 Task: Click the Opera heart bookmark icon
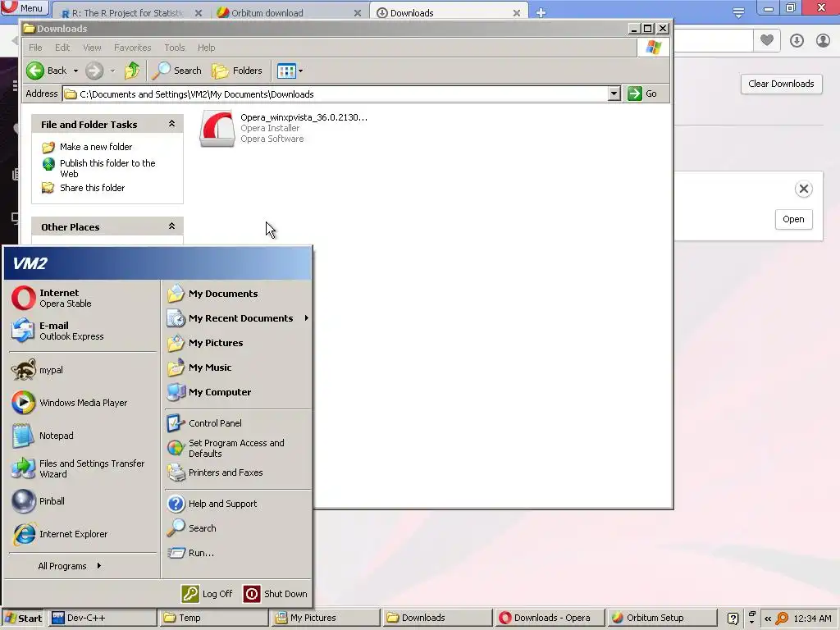pos(767,40)
